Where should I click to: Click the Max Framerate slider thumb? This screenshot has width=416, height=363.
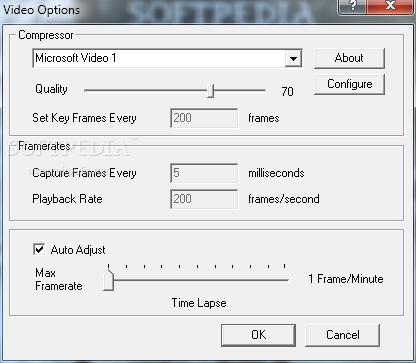coord(108,280)
